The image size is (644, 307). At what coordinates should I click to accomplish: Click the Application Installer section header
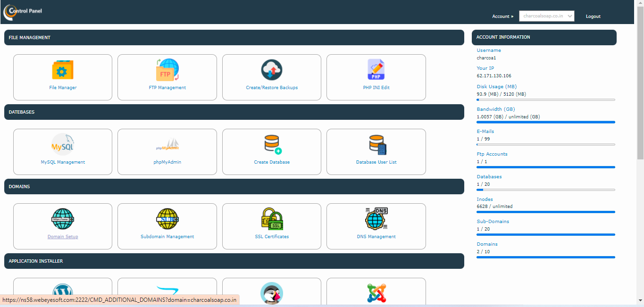pyautogui.click(x=234, y=261)
